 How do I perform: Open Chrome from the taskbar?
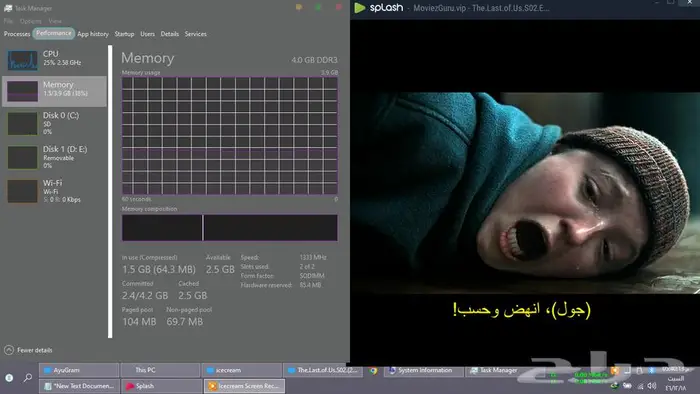373,370
